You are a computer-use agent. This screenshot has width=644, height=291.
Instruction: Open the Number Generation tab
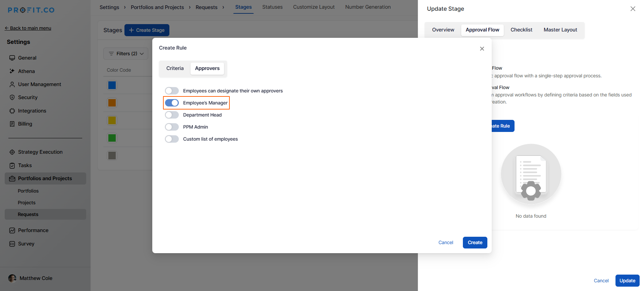pyautogui.click(x=368, y=7)
